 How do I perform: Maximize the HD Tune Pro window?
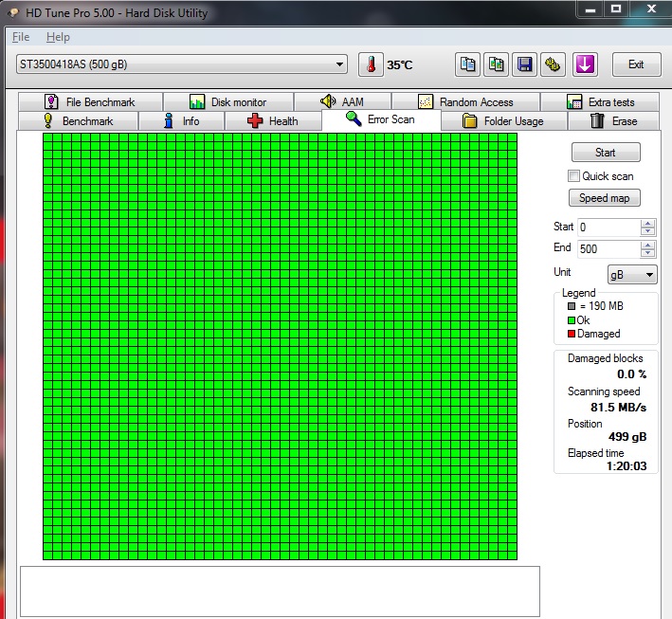pyautogui.click(x=616, y=9)
